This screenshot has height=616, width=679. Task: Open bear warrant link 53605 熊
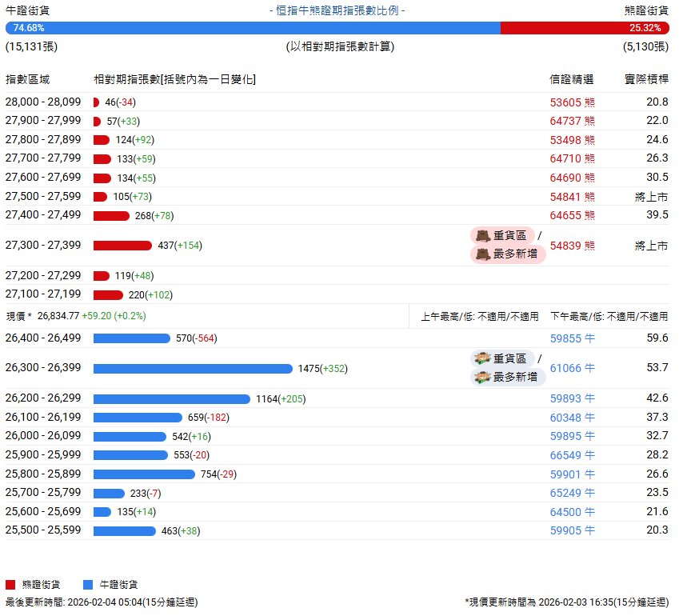coord(572,102)
